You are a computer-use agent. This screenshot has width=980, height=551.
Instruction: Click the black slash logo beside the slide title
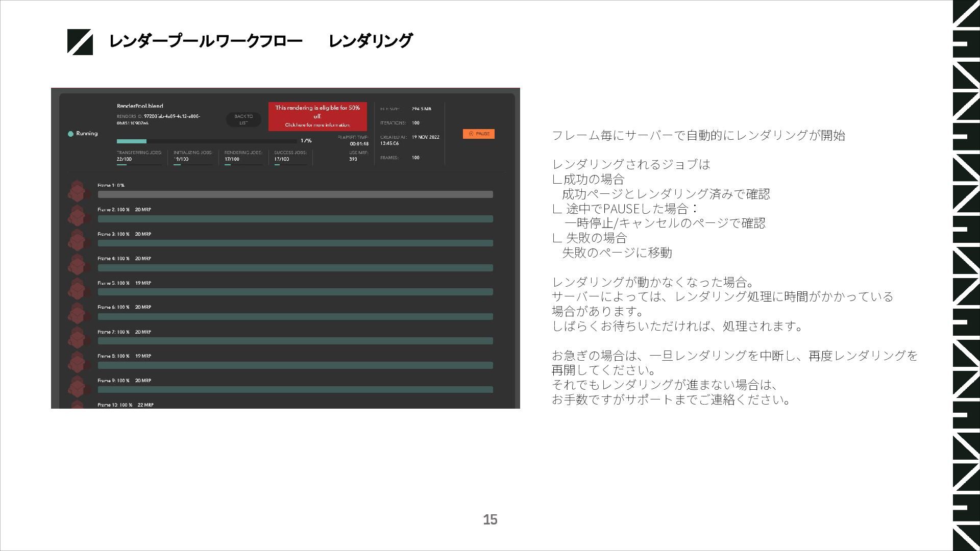point(80,42)
